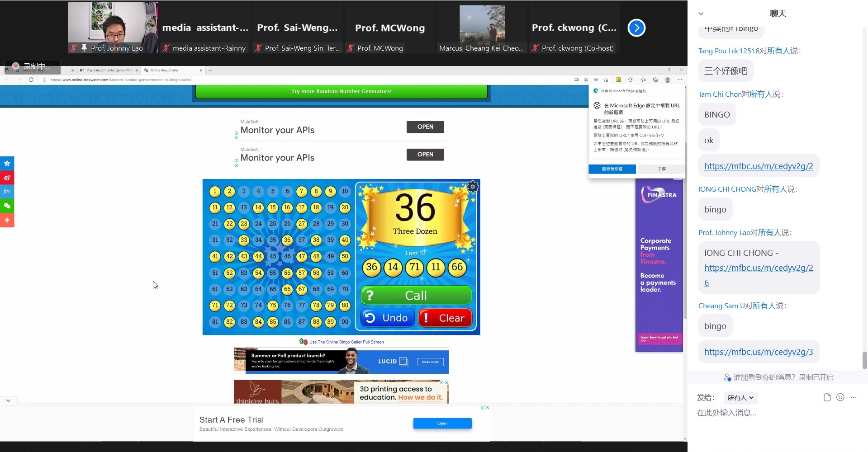Close the Play Kahoot tab
This screenshot has width=868, height=452.
(137, 70)
